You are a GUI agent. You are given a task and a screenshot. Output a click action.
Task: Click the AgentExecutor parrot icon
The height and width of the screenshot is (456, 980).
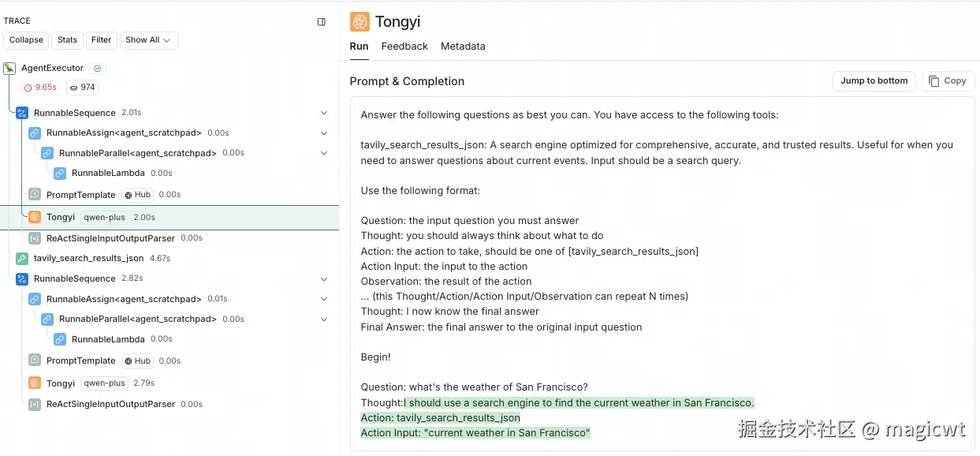coord(9,69)
